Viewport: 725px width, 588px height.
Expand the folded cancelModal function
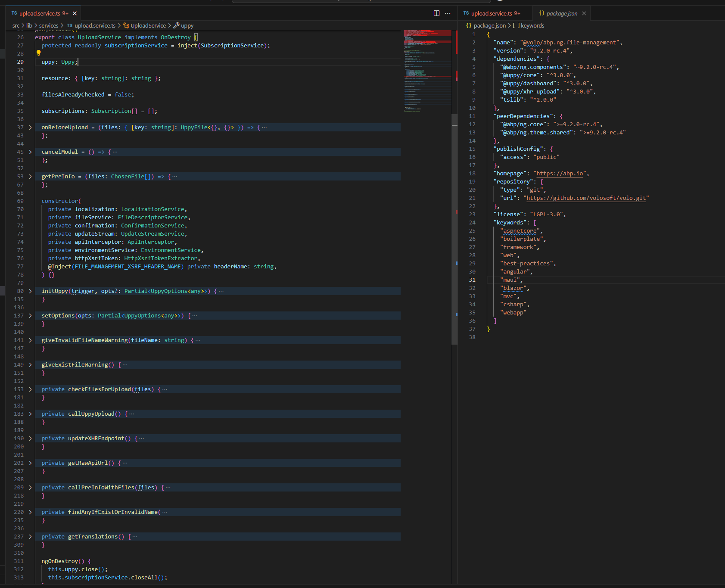(30, 152)
